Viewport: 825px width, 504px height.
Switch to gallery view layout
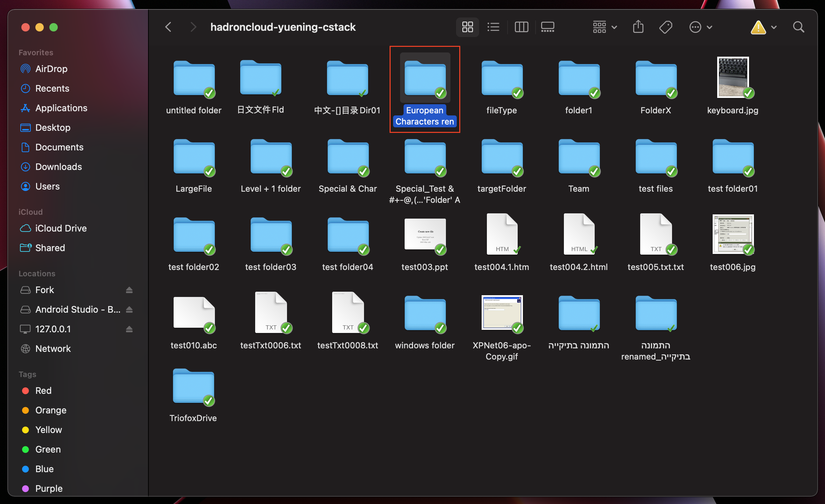(547, 27)
